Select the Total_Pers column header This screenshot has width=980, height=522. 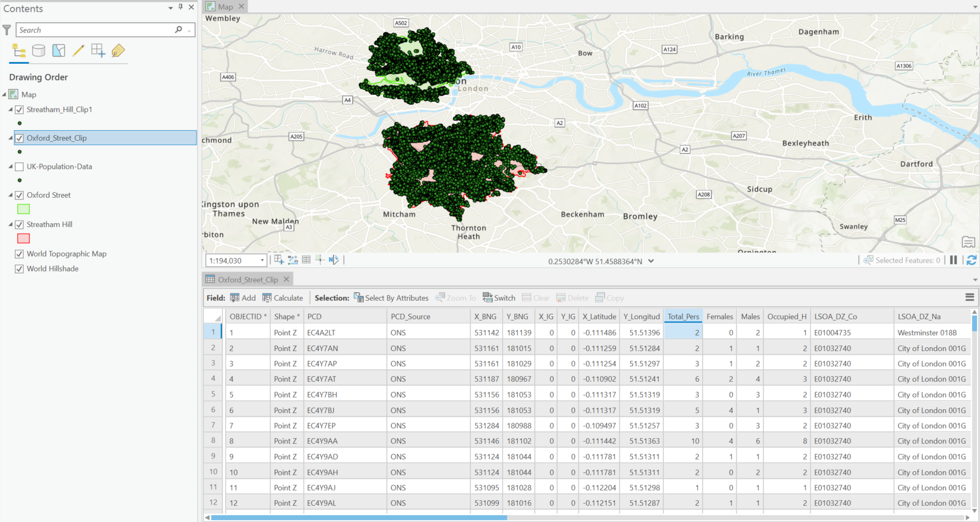click(x=683, y=317)
